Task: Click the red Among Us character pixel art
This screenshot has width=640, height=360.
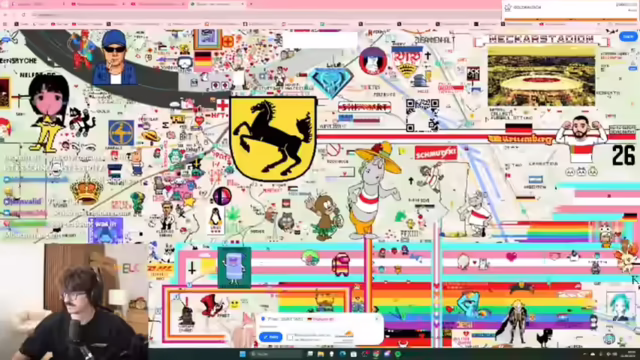Action: tap(341, 264)
